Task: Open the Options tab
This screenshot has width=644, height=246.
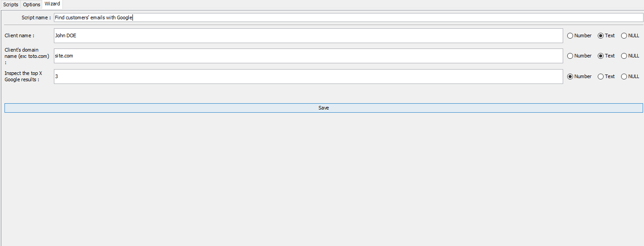Action: point(31,4)
